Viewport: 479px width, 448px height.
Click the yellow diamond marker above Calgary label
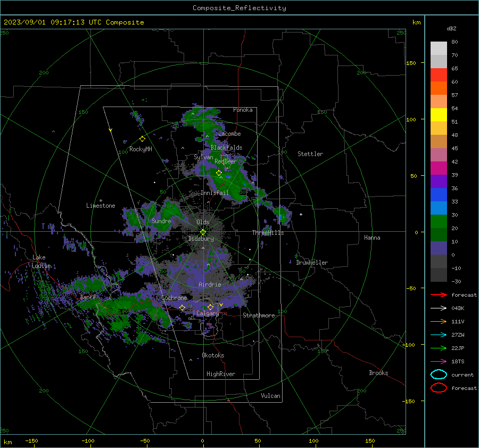tap(210, 307)
